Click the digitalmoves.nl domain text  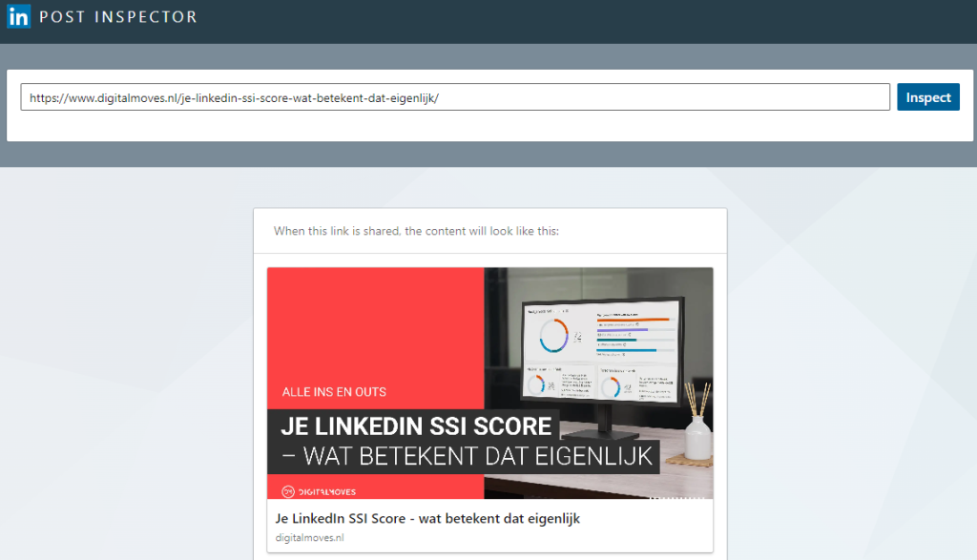309,537
